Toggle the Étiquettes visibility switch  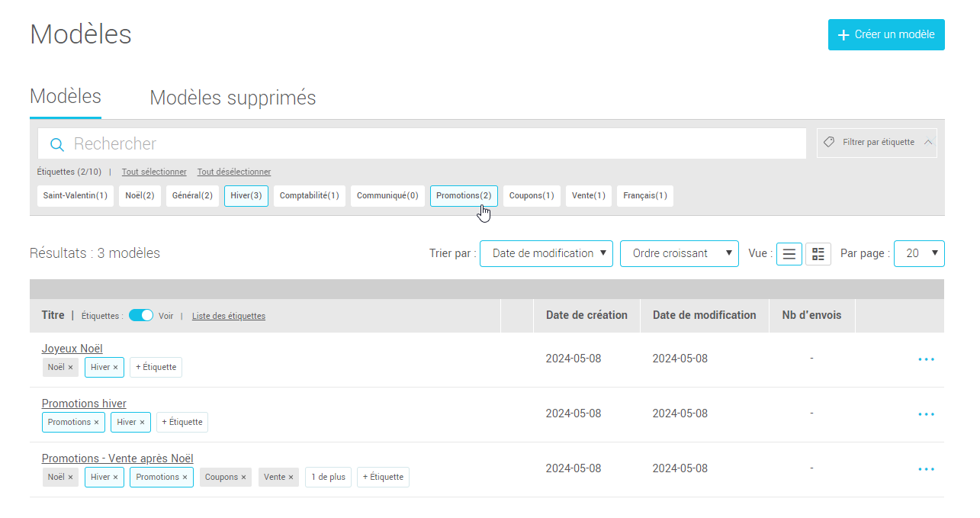point(141,316)
